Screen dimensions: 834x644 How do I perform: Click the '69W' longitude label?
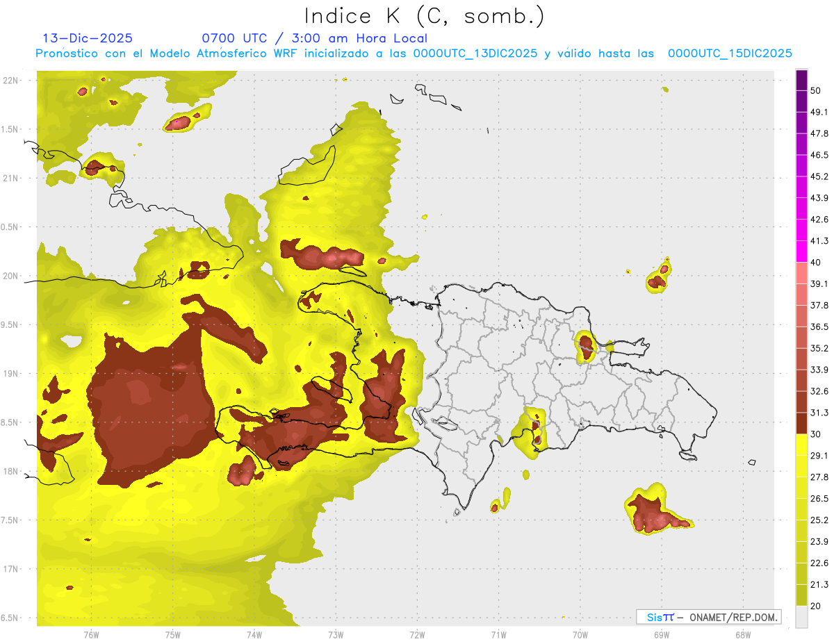(661, 635)
